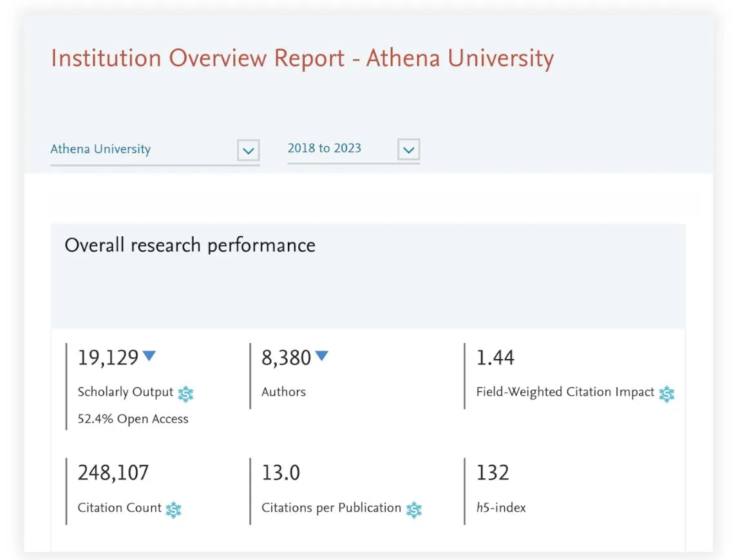Open the 2018 to 2023 date range dropdown
Viewport: 747px width, 560px height.
point(354,149)
